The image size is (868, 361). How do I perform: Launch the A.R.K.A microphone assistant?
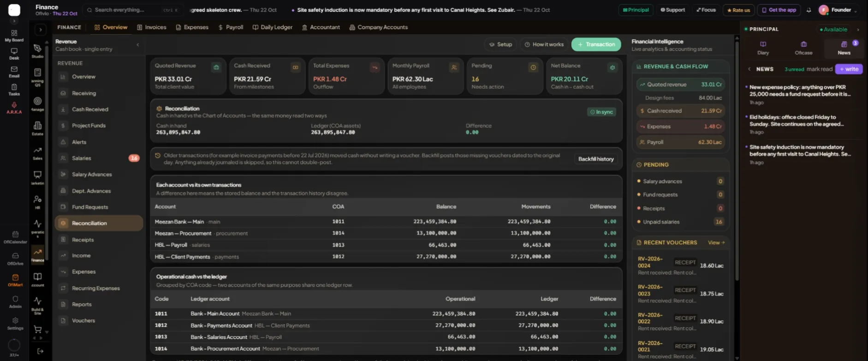tap(14, 108)
